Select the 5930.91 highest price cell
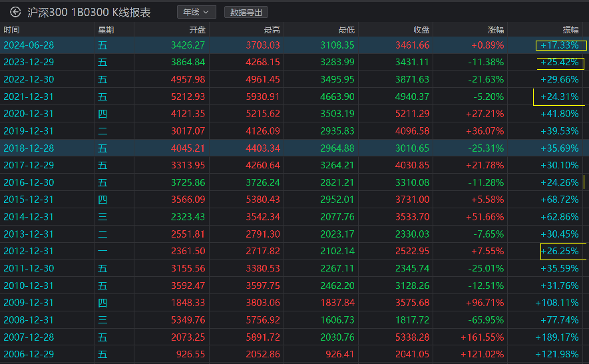The height and width of the screenshot is (364, 589). coord(263,96)
